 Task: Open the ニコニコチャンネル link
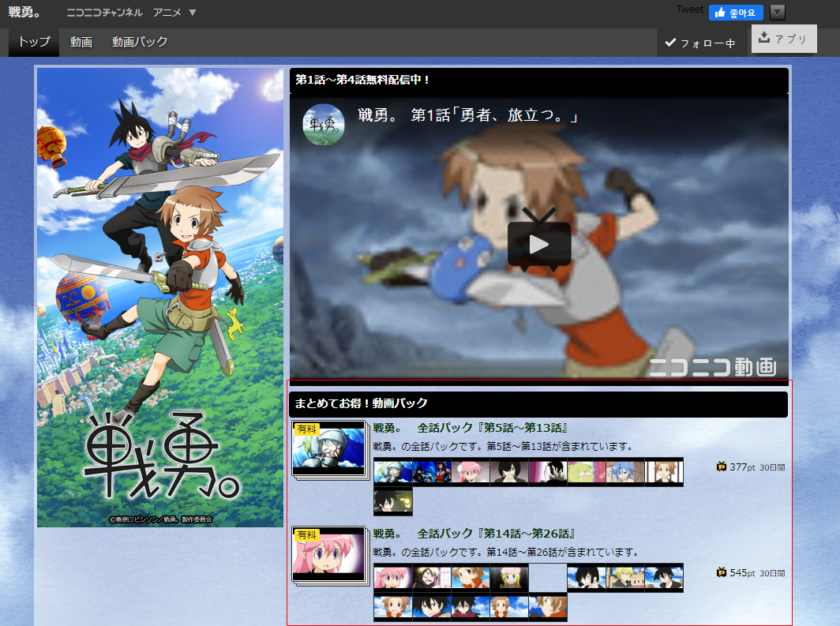click(104, 13)
